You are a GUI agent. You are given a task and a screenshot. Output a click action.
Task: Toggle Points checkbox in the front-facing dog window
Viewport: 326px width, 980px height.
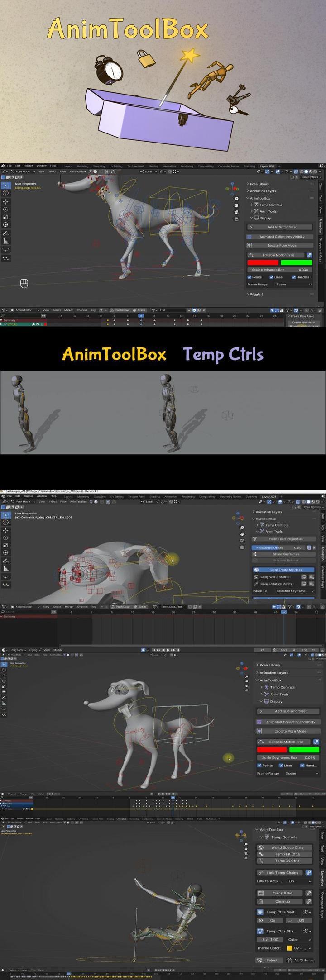(259, 766)
